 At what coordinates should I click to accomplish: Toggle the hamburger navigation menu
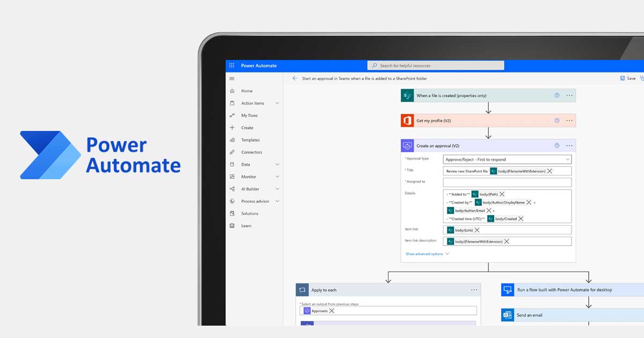point(232,78)
